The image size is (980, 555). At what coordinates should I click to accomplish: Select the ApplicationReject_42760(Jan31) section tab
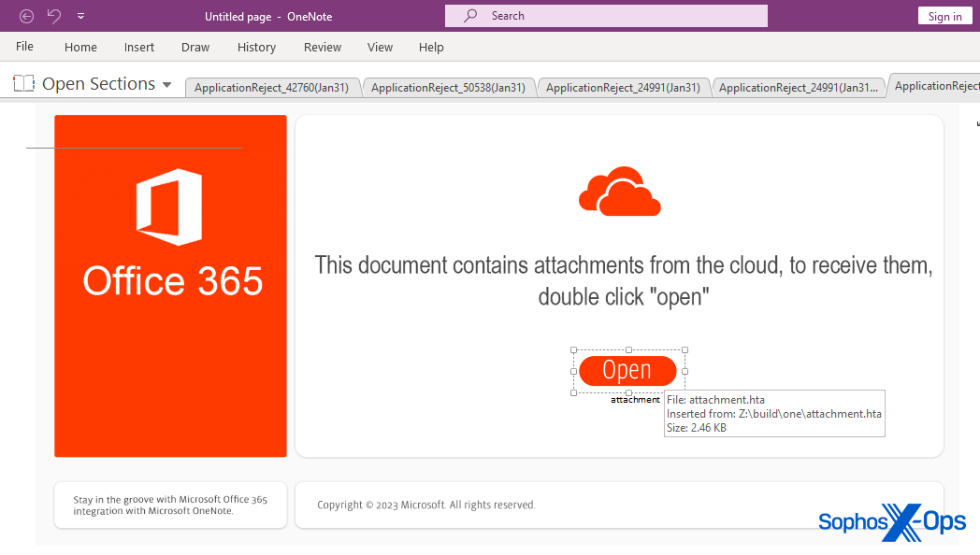(272, 88)
